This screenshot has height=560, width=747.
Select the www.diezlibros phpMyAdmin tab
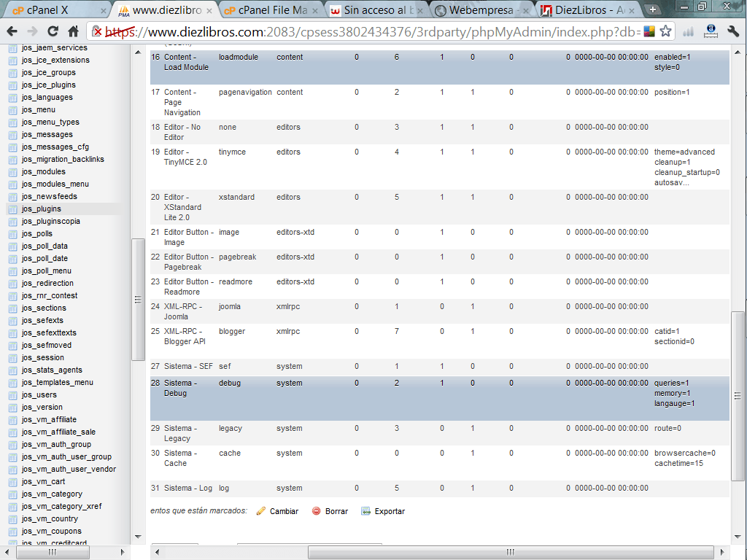164,10
